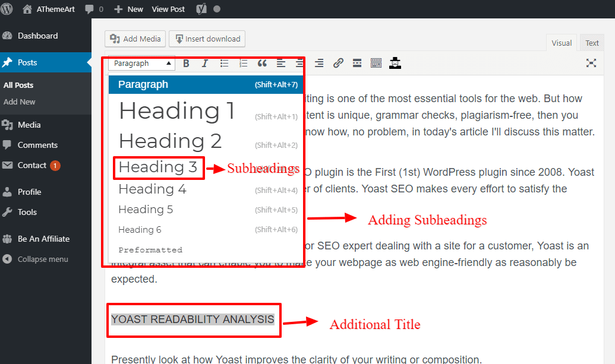Click Collapse menu in the sidebar
615x364 pixels.
click(43, 259)
